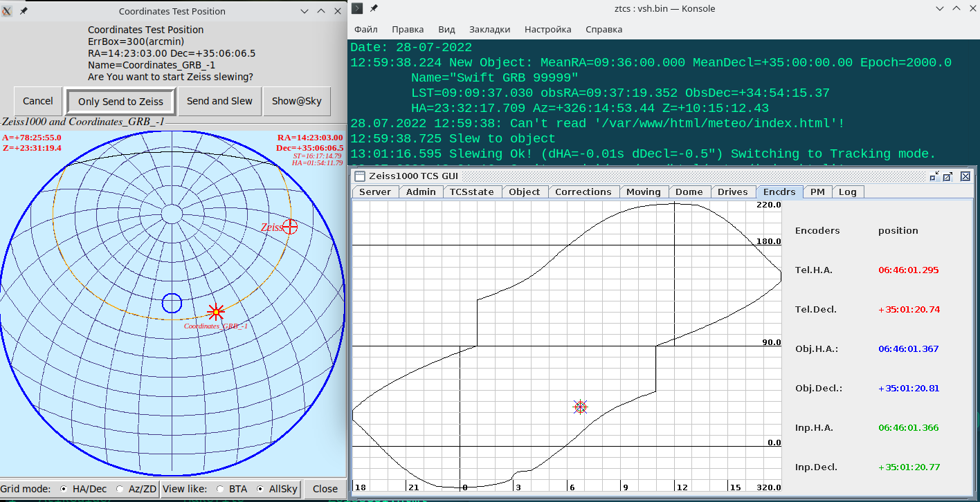The height and width of the screenshot is (502, 980).
Task: Open the Правка menu in Konsole
Action: click(x=408, y=30)
